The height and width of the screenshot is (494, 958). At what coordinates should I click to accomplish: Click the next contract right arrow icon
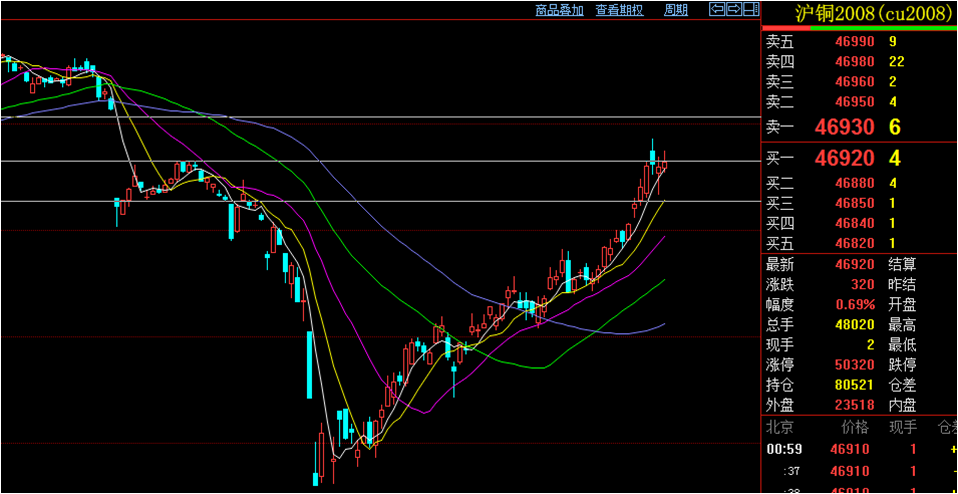tap(734, 10)
